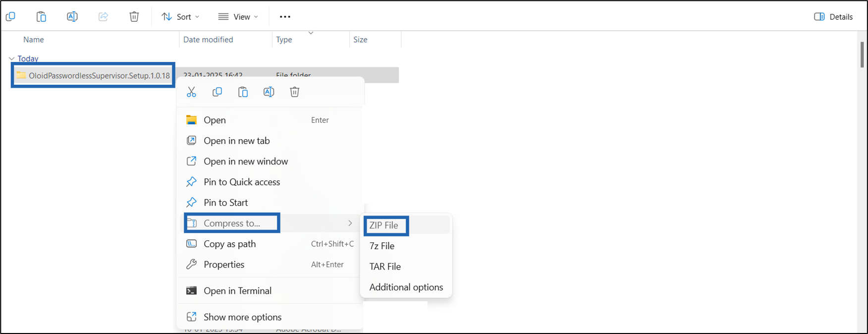Open the Sort dropdown
This screenshot has width=868, height=334.
click(x=180, y=17)
